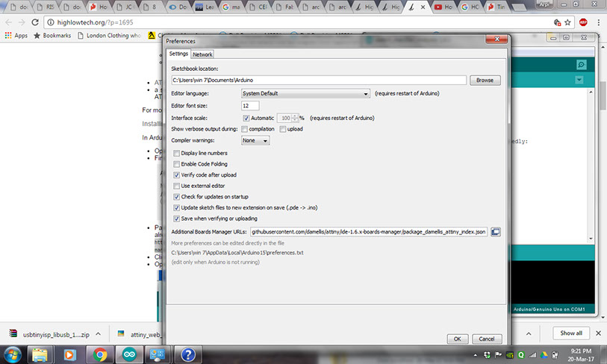
Task: Click Browse for sketchbook location
Action: (x=485, y=80)
